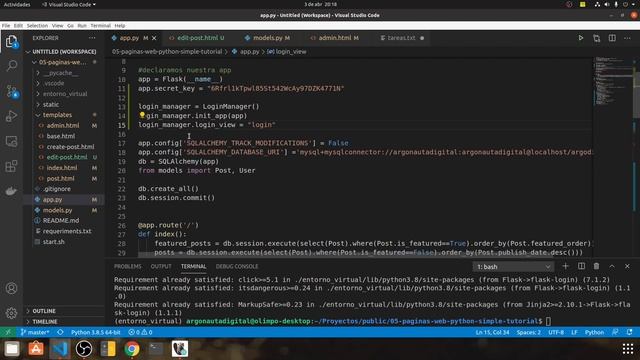
Task: Switch to the models.py tab
Action: tap(267, 38)
